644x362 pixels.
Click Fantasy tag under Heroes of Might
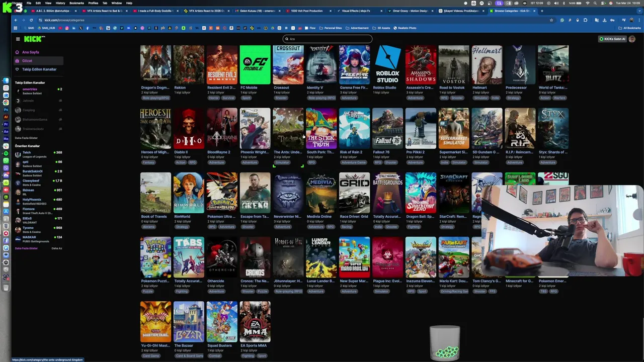[148, 162]
